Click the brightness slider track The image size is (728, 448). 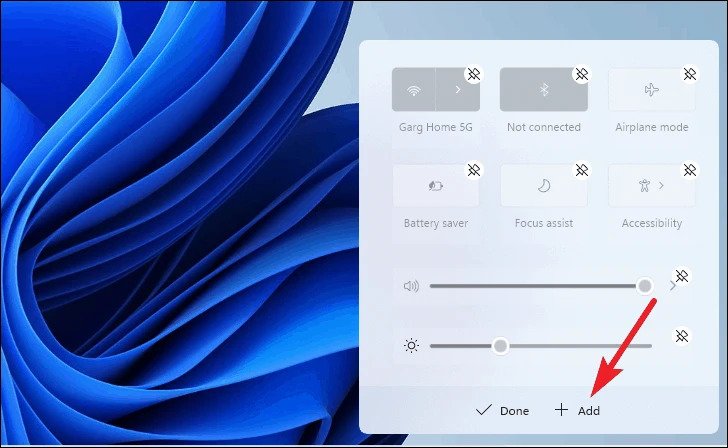541,346
